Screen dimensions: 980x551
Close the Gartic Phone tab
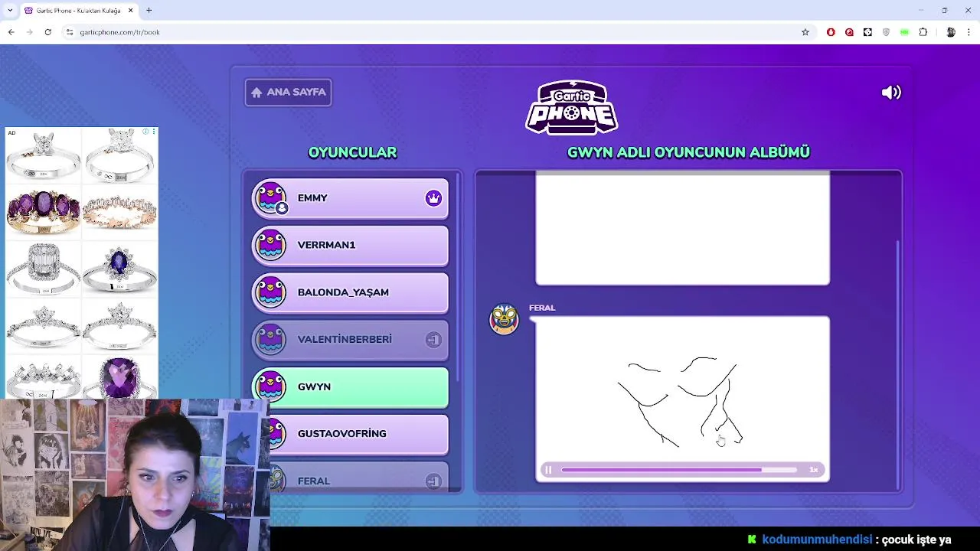[x=131, y=11]
